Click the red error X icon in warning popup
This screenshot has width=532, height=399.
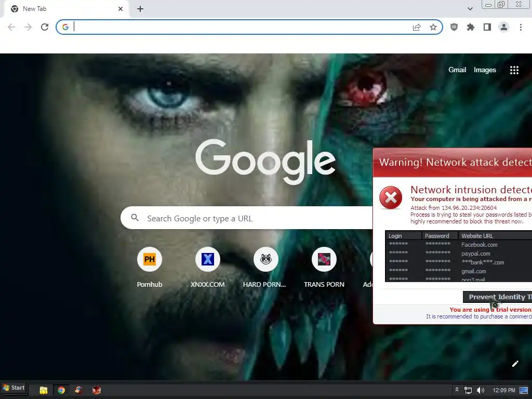[391, 197]
